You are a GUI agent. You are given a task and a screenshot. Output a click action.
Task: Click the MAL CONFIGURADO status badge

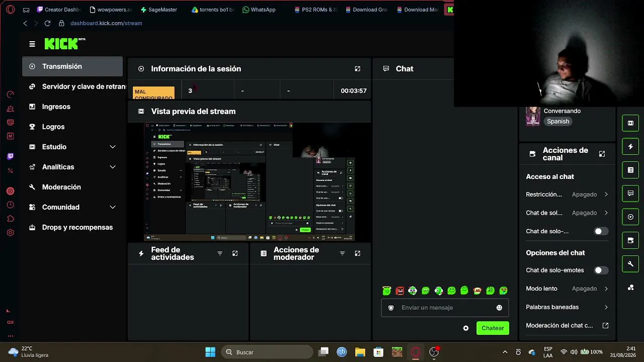pyautogui.click(x=153, y=93)
